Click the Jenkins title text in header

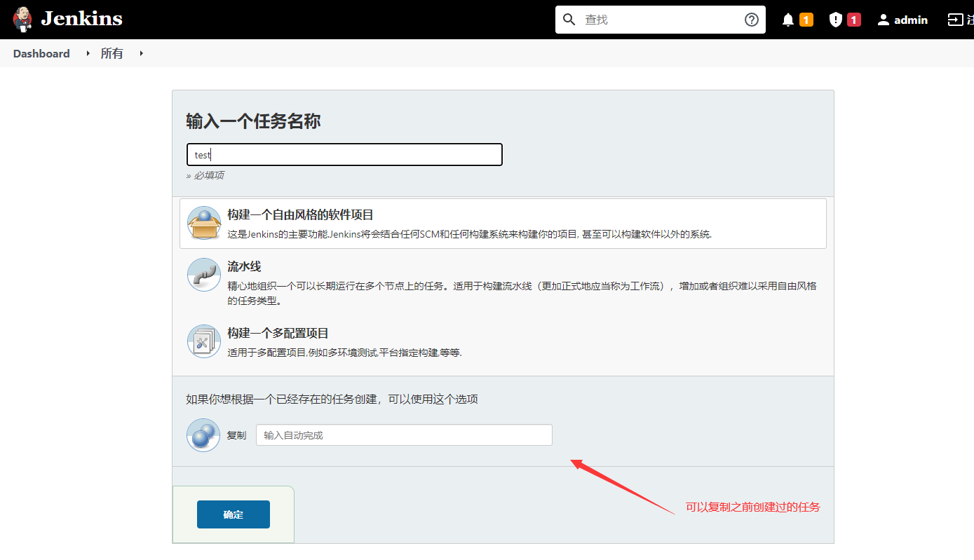(x=81, y=19)
